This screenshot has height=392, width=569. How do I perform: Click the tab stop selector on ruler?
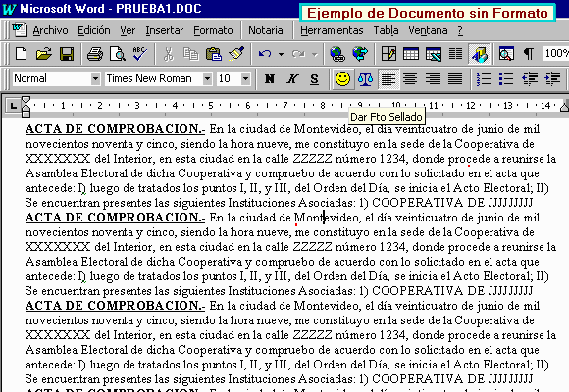click(x=13, y=106)
